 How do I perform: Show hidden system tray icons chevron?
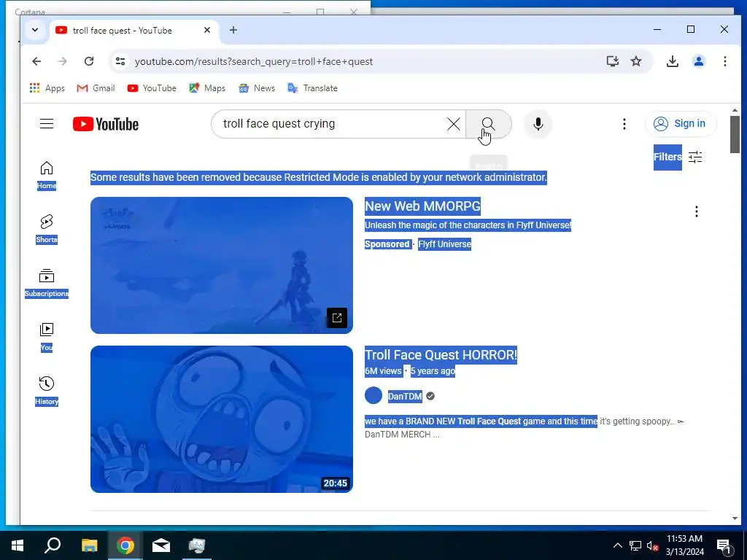617,545
